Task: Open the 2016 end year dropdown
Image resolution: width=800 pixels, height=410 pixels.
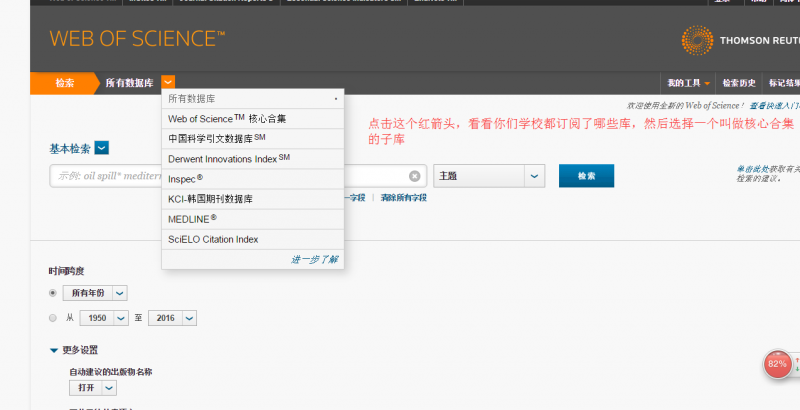Action: click(172, 318)
